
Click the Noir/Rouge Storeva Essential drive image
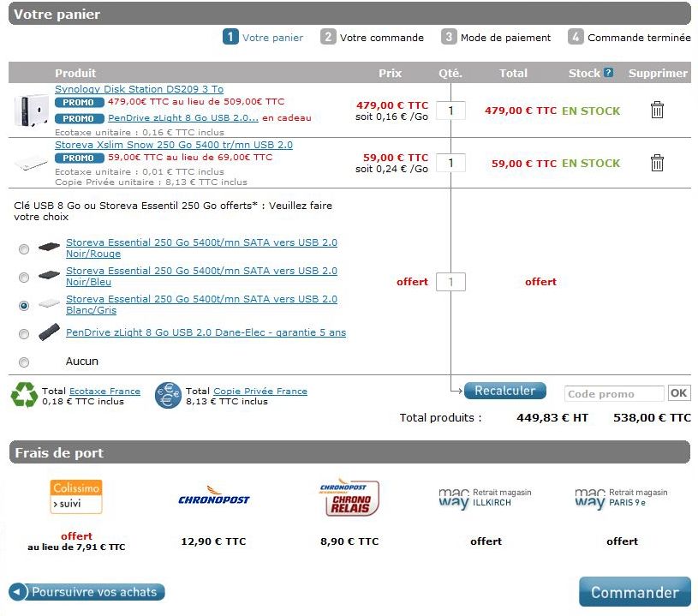(x=49, y=246)
